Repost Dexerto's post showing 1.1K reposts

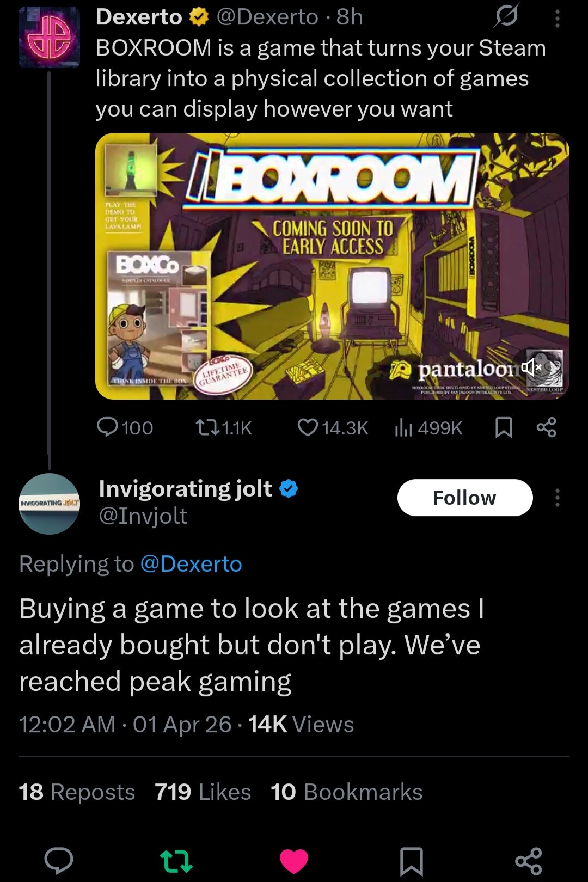click(224, 427)
